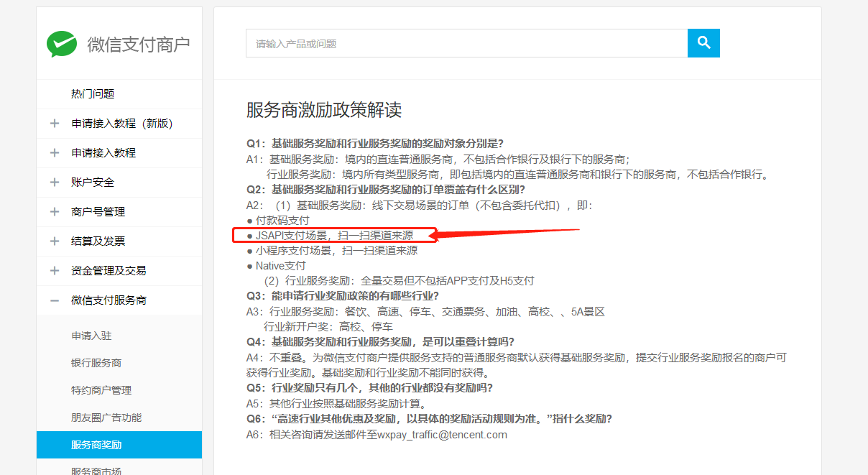Select the 结算及发票 menu label

click(98, 241)
